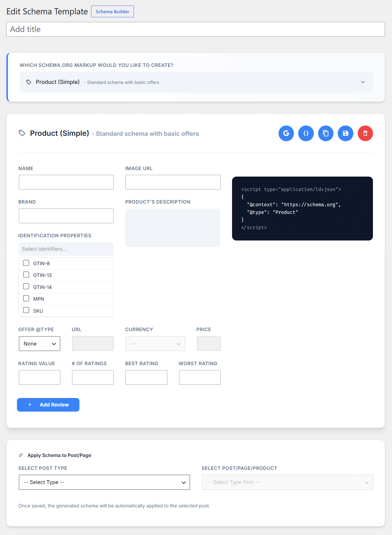This screenshot has width=392, height=535.
Task: Click the tag icon beside Product (Simple) heading
Action: [22, 133]
